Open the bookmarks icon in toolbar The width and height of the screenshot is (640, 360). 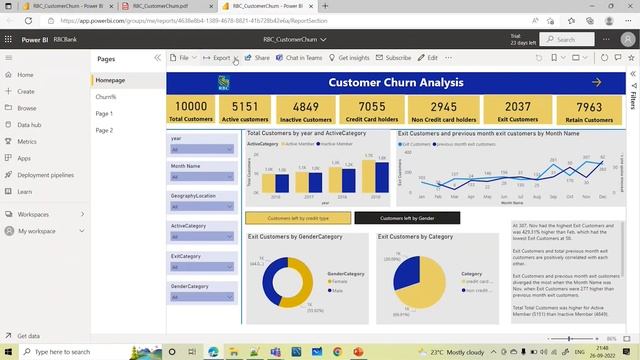pos(554,58)
